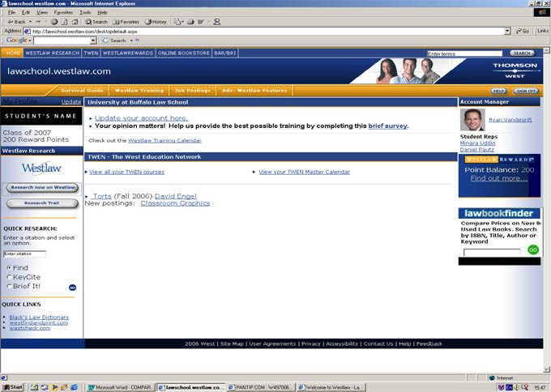Open the Address bar dropdown arrow
Image resolution: width=551 pixels, height=392 pixels.
(507, 31)
